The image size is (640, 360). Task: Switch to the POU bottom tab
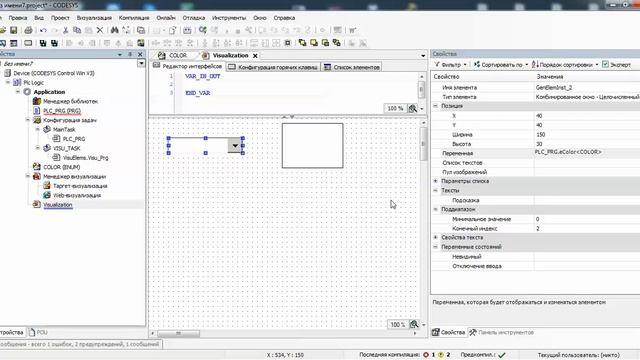[x=38, y=332]
